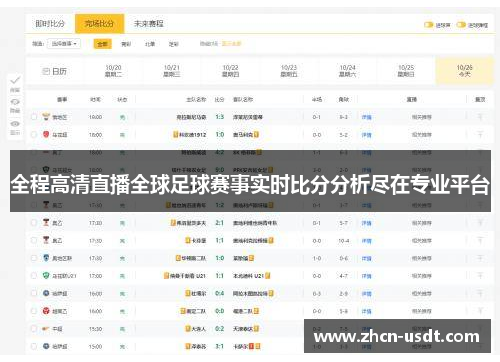Open 详情 link for the 19:00 1:3 match
Image resolution: width=500 pixels, height=362 pixels.
click(367, 117)
